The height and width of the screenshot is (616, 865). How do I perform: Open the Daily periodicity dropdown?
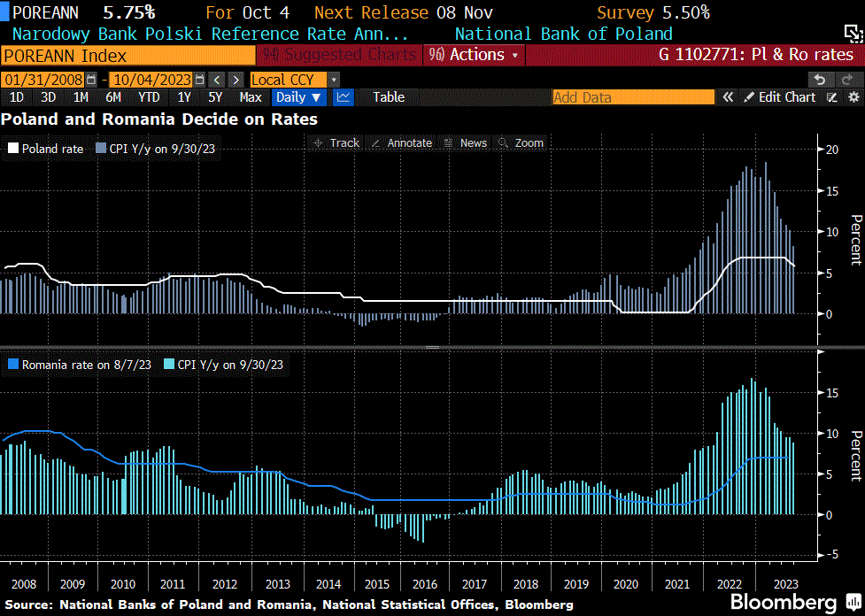299,97
